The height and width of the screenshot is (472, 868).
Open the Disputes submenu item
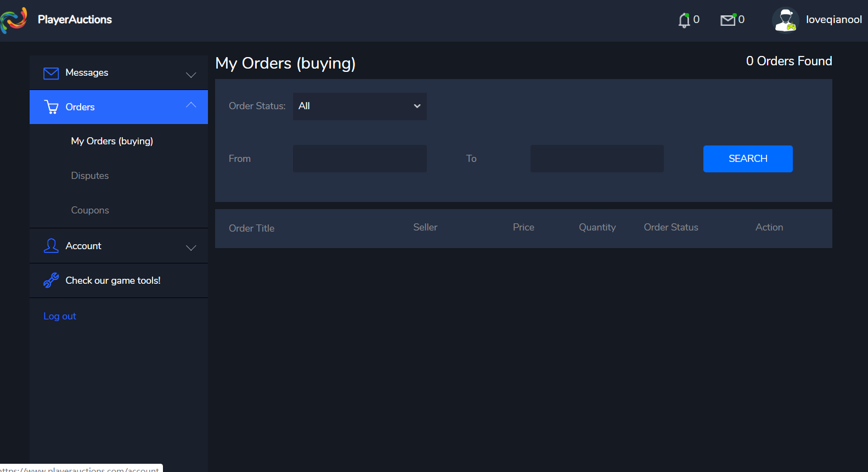(90, 176)
